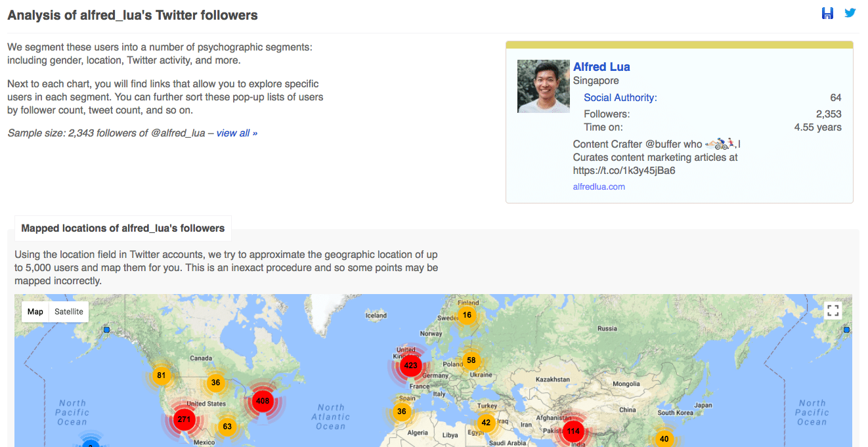Click the 271 cluster in western United States
This screenshot has width=868, height=447.
coord(184,419)
